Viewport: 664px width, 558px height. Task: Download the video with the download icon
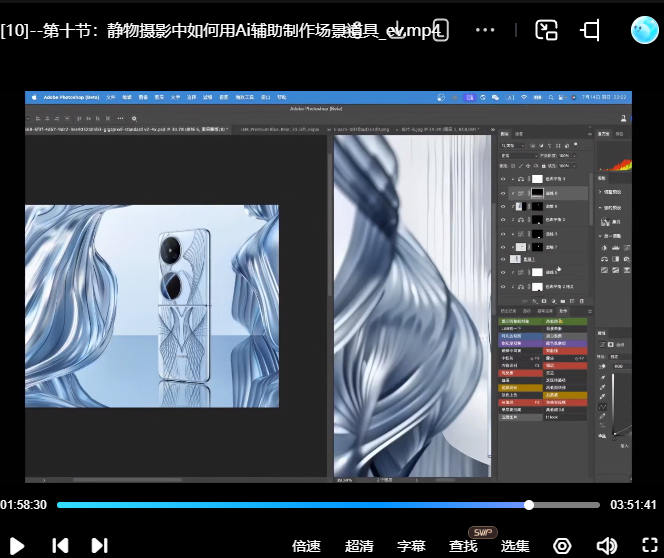click(398, 30)
